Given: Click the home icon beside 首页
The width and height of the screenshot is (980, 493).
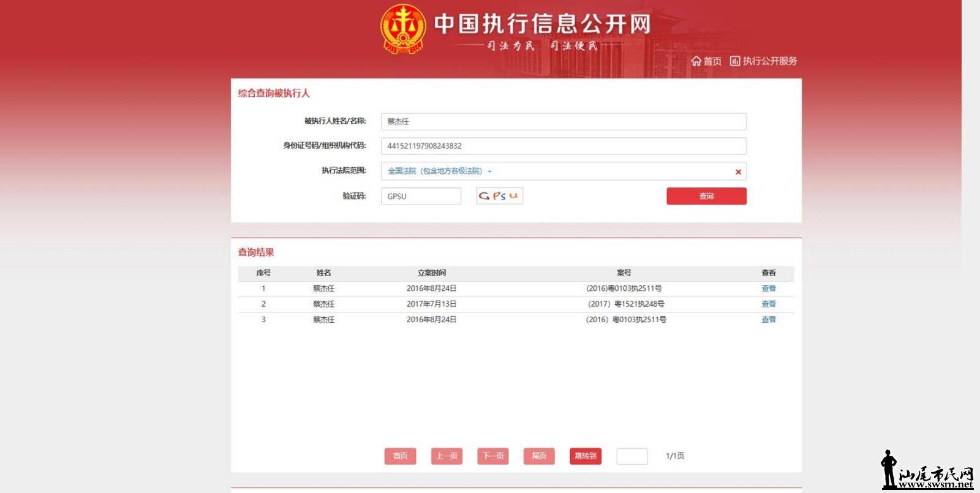Looking at the screenshot, I should (696, 61).
